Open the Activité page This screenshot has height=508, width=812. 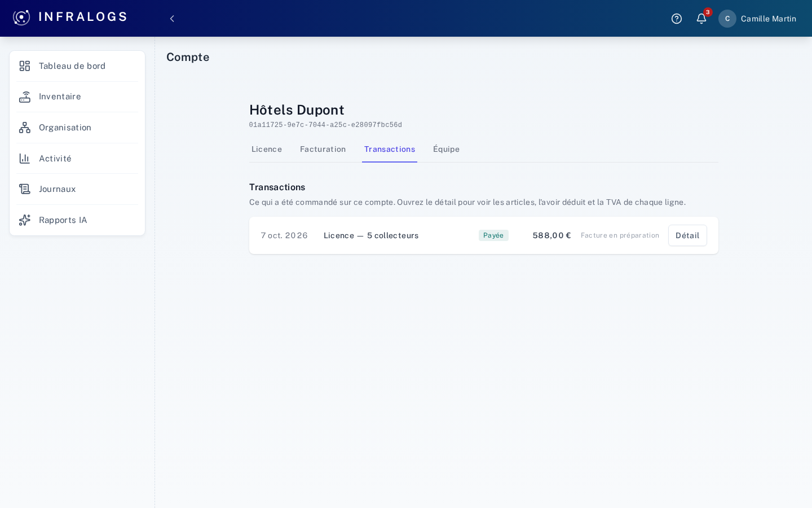point(77,159)
